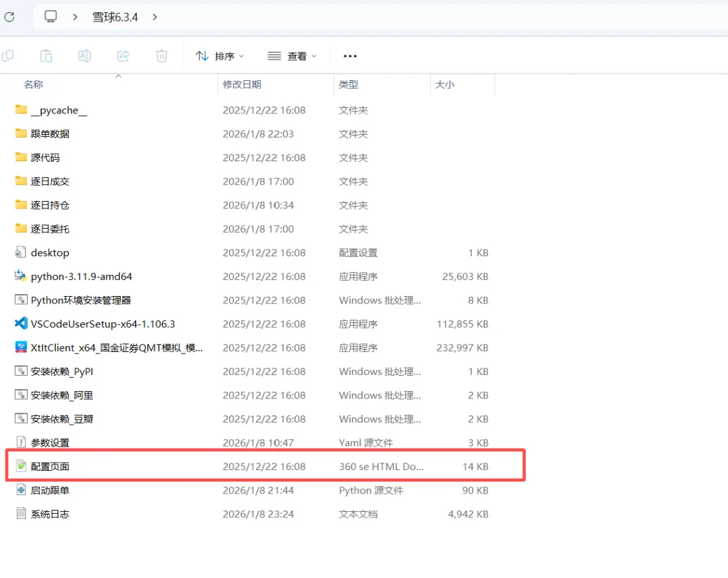Screen dimensions: 728x578
Task: Click the This PC monitor icon
Action: [51, 17]
